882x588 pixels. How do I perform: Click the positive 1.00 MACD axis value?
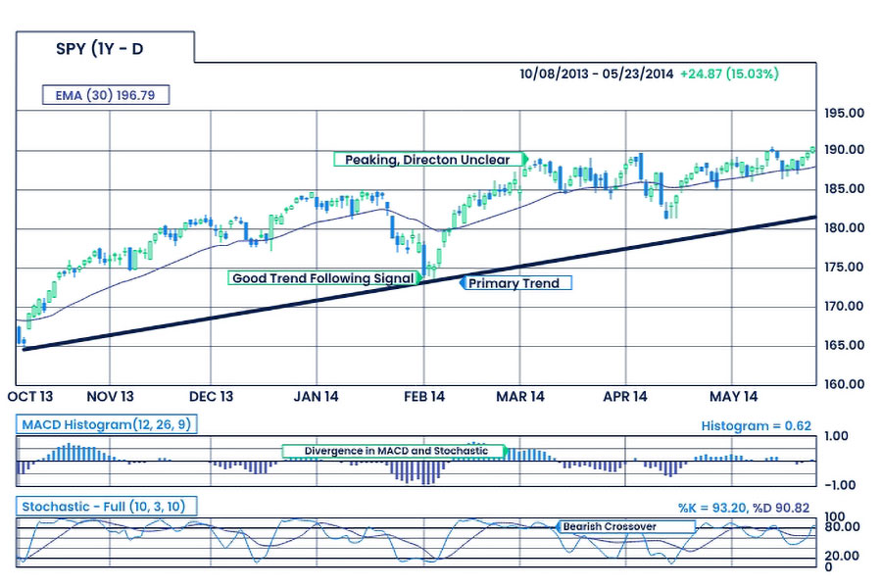point(837,436)
